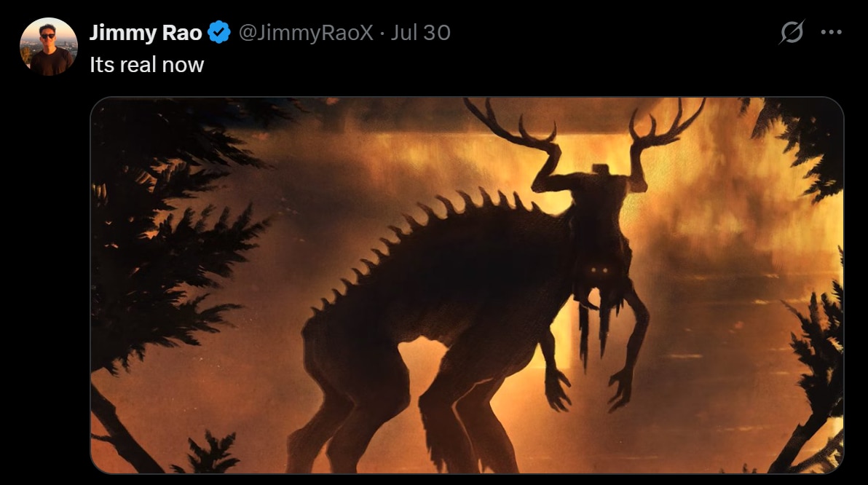Open the attached creature artwork image
868x485 pixels.
pyautogui.click(x=467, y=285)
